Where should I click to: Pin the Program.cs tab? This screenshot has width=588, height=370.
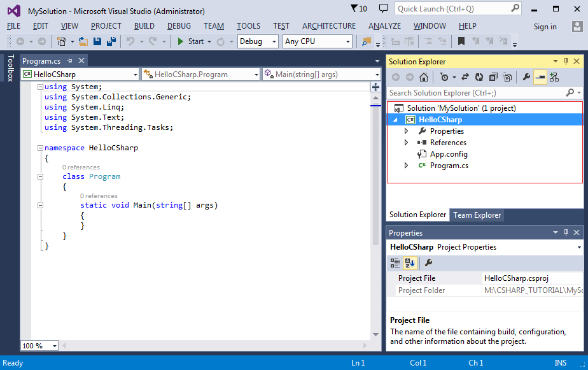pyautogui.click(x=70, y=60)
